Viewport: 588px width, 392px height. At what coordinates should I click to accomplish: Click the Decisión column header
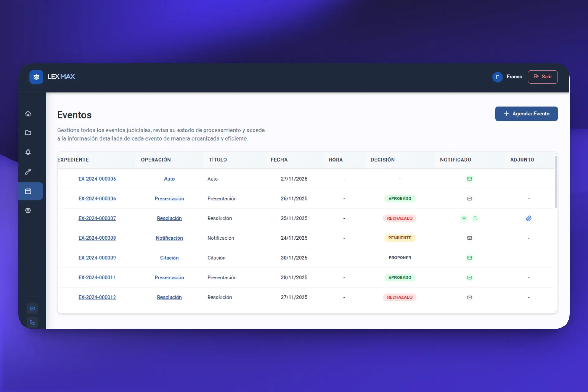[x=383, y=160]
